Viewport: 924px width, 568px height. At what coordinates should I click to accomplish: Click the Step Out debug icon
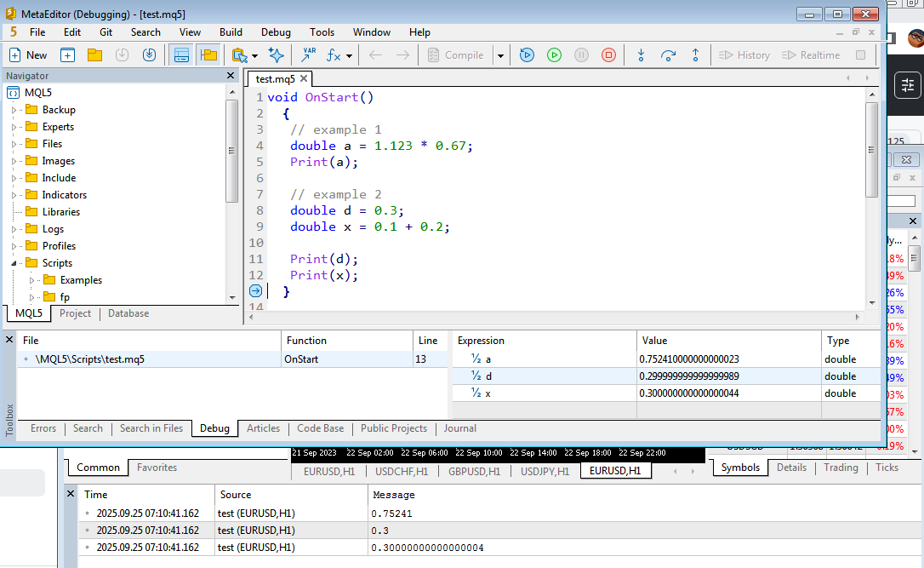tap(695, 55)
